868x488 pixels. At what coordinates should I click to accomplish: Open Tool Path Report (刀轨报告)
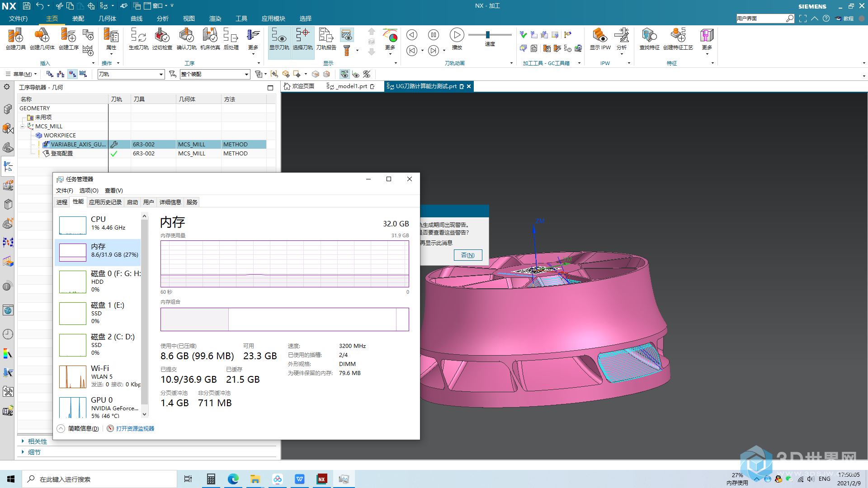click(x=326, y=38)
